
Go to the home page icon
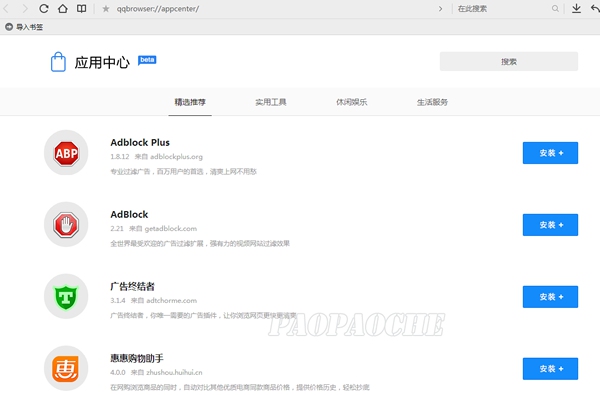(x=63, y=8)
